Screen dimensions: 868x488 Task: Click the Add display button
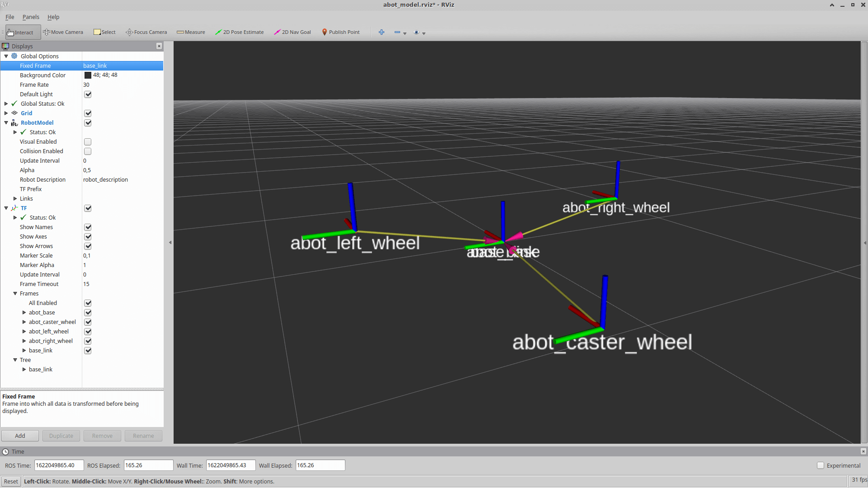click(20, 436)
